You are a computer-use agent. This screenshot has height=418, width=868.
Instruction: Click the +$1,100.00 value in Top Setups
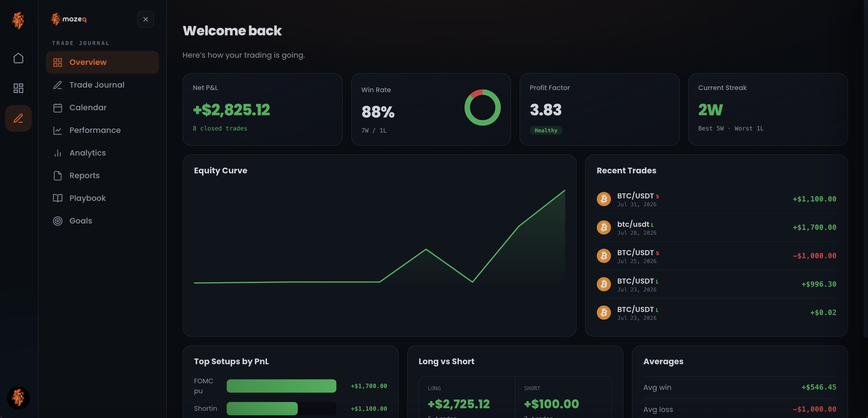pos(369,408)
